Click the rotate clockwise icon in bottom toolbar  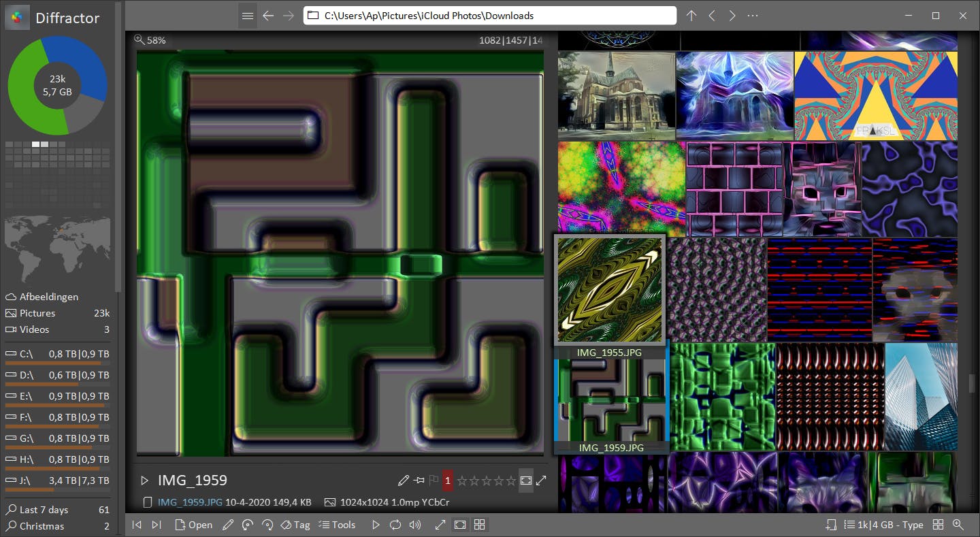click(x=267, y=525)
